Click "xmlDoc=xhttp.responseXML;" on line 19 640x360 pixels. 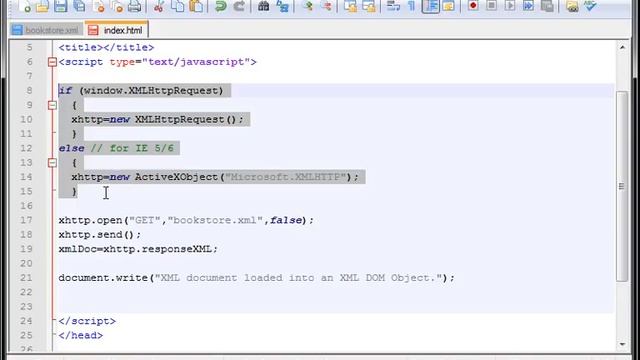coord(138,249)
